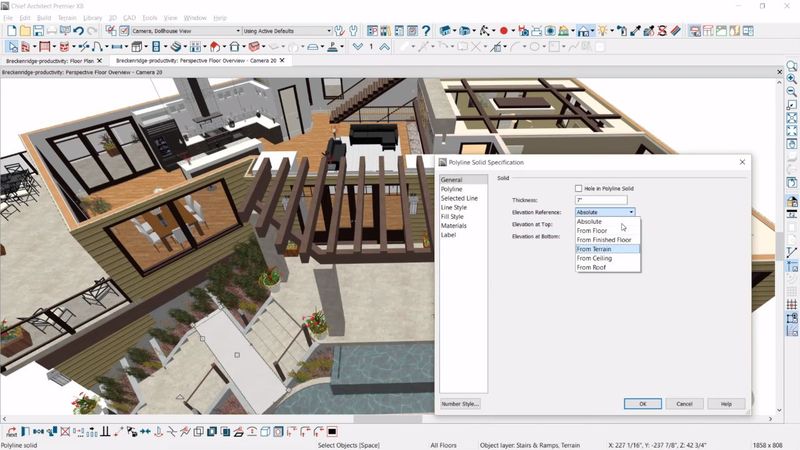The width and height of the screenshot is (800, 450).
Task: Switch to the Breckenridge Floor Plan tab
Action: pyautogui.click(x=47, y=60)
